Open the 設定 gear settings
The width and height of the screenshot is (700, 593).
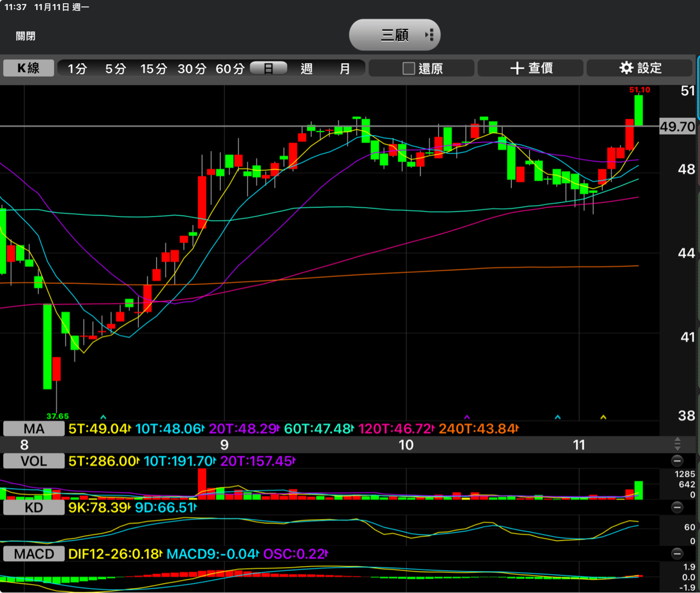coord(640,68)
